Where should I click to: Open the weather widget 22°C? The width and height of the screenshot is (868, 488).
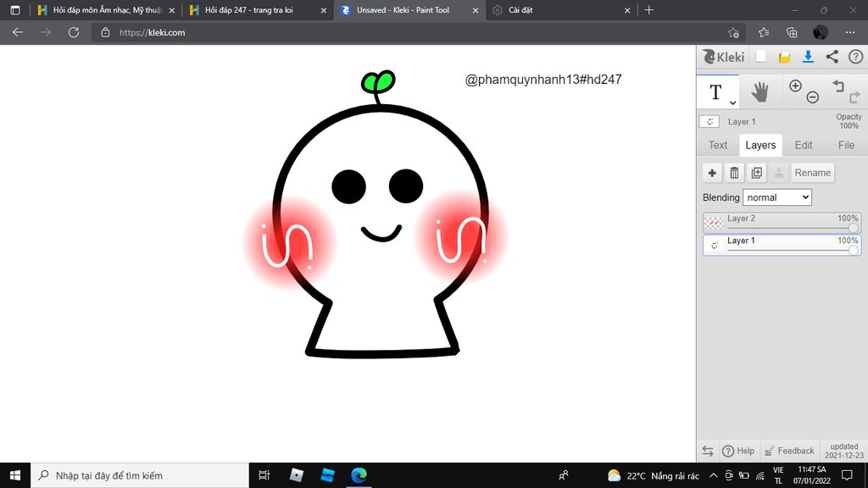[x=653, y=476]
